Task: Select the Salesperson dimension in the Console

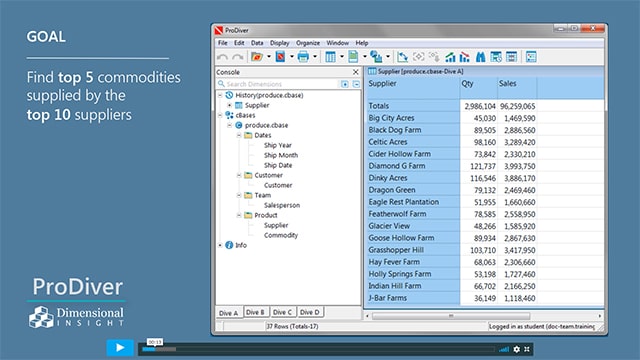Action: tap(282, 205)
